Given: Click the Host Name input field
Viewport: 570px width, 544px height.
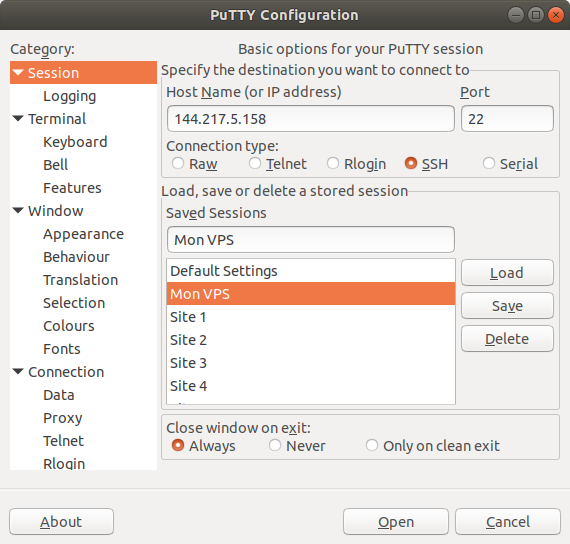Looking at the screenshot, I should (x=311, y=119).
